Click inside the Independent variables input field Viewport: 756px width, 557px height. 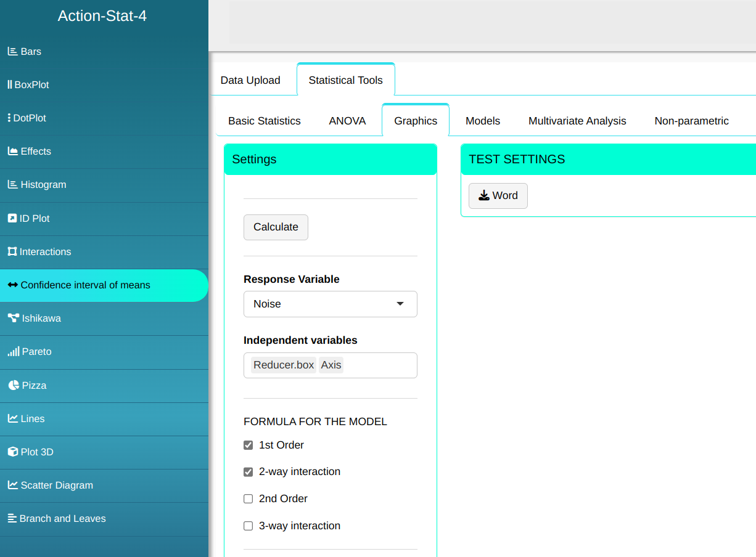379,365
